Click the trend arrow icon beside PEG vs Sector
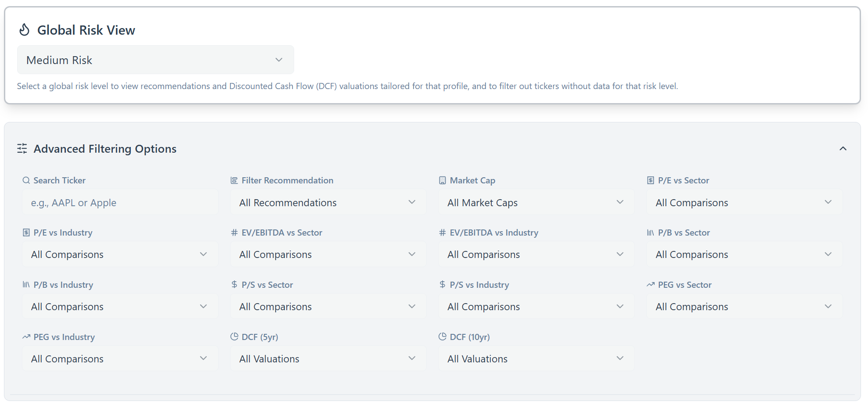Viewport: 868px width, 408px height. [650, 285]
